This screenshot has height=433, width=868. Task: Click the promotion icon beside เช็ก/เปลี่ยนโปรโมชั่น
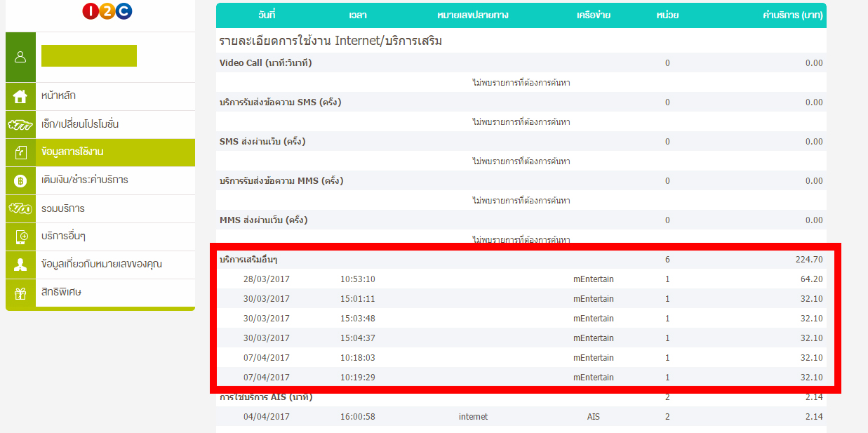(20, 124)
